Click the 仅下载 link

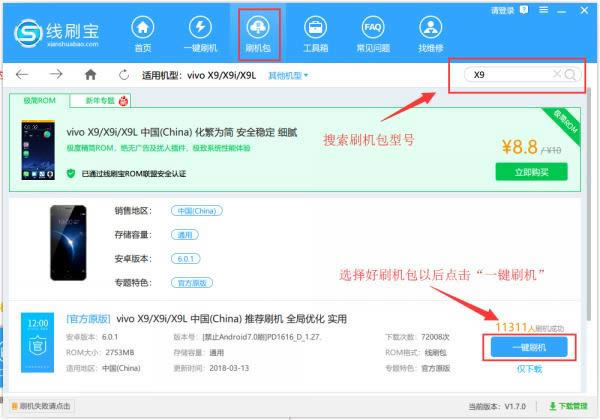tap(529, 369)
